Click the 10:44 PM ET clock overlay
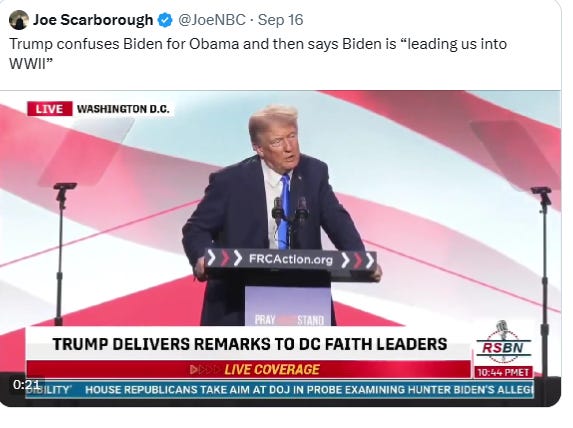573x428 pixels. 503,372
